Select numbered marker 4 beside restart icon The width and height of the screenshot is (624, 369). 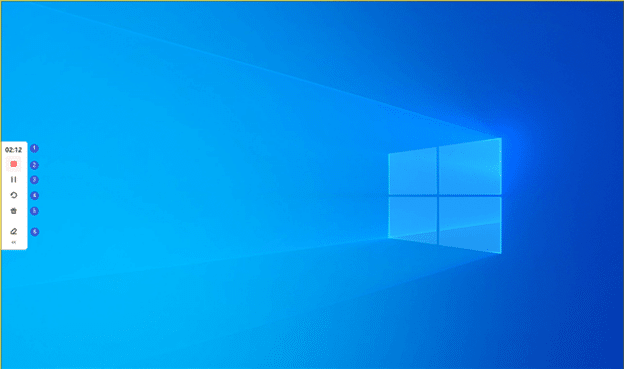click(x=34, y=195)
